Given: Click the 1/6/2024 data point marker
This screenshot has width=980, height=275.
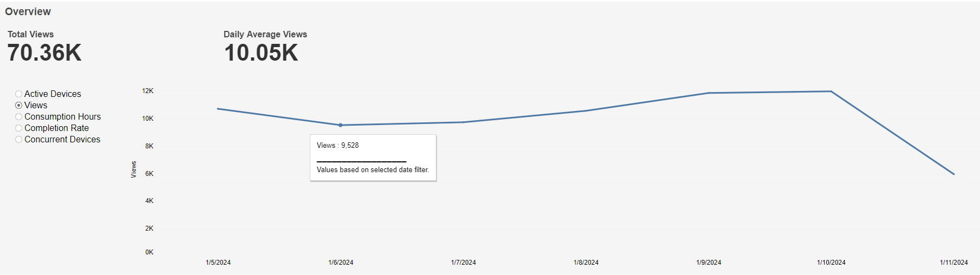Looking at the screenshot, I should coord(341,125).
